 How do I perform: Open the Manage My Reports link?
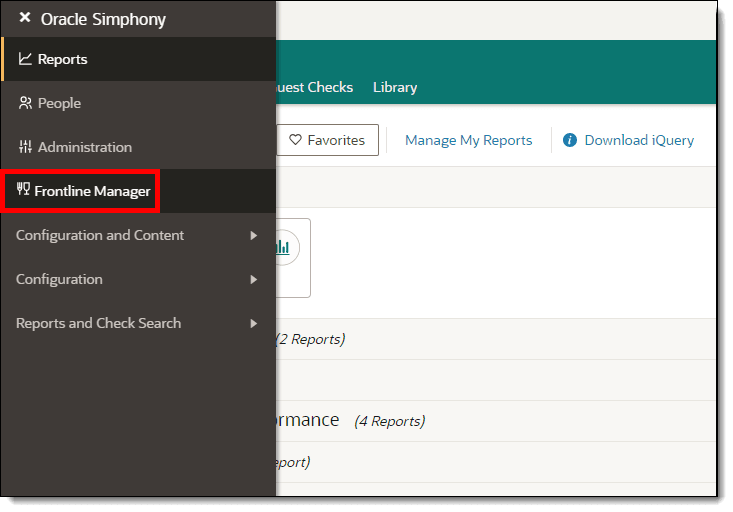coord(468,140)
